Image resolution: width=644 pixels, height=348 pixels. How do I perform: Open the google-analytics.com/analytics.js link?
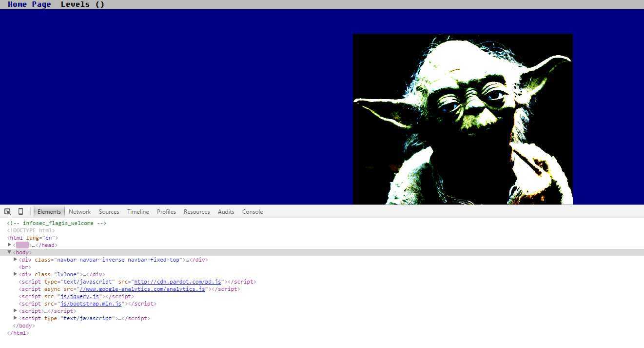point(142,289)
